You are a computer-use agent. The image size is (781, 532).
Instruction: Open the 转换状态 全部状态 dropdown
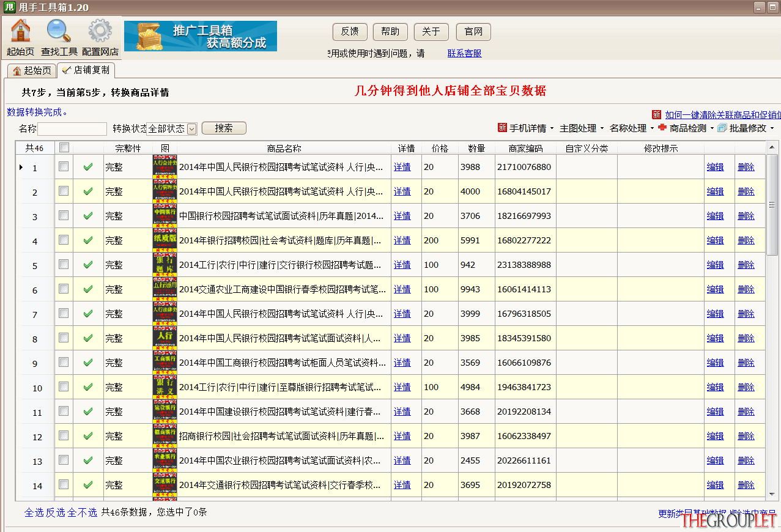point(172,128)
